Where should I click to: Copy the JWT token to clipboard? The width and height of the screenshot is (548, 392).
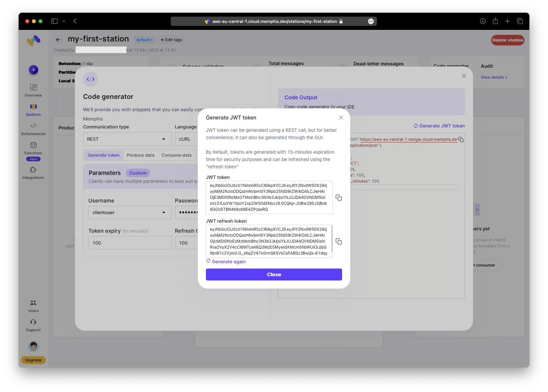click(x=338, y=198)
